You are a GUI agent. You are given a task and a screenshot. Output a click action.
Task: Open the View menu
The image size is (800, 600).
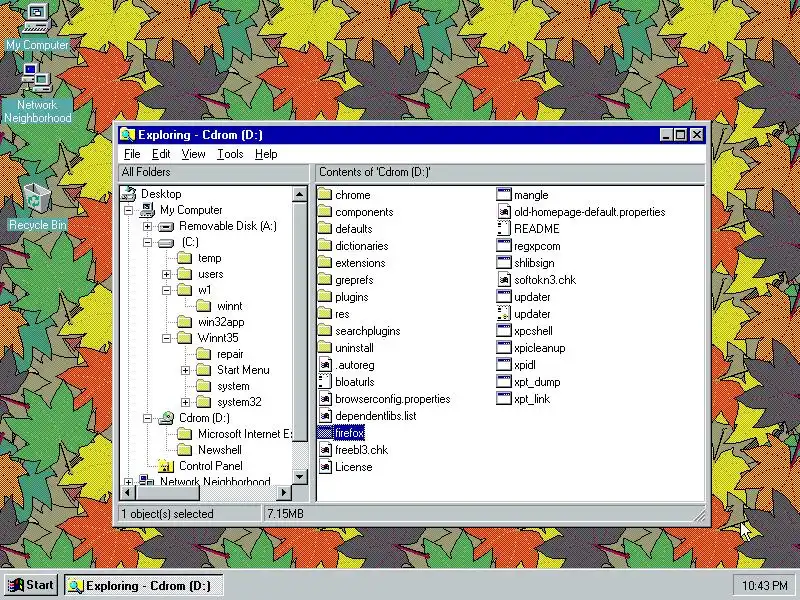click(x=193, y=154)
